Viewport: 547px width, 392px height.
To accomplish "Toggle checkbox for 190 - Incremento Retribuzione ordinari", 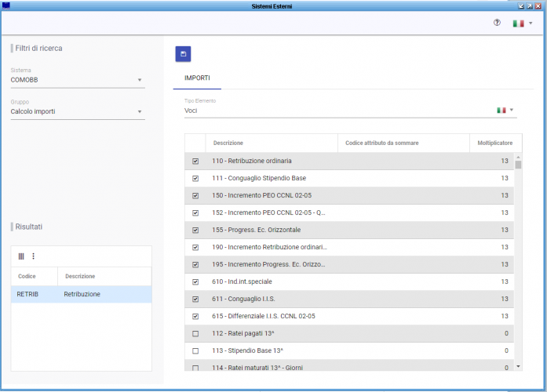I will pos(195,248).
